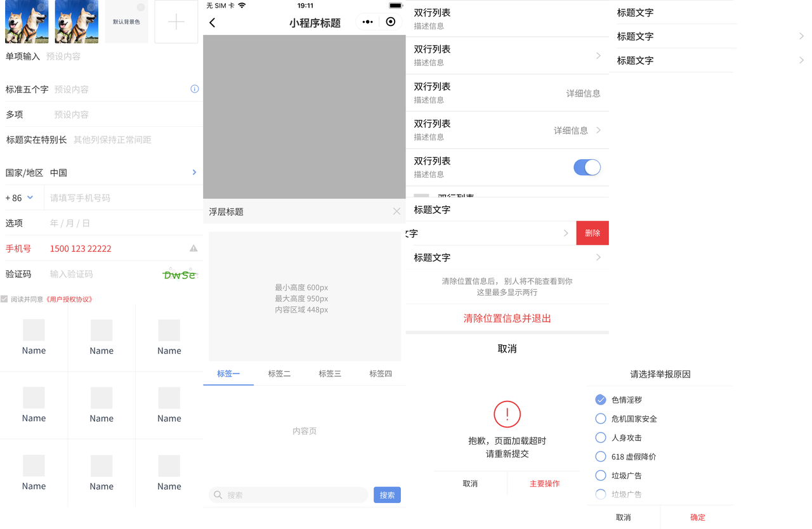Tap the capsule close/home circle icon
The height and width of the screenshot is (529, 812).
390,22
